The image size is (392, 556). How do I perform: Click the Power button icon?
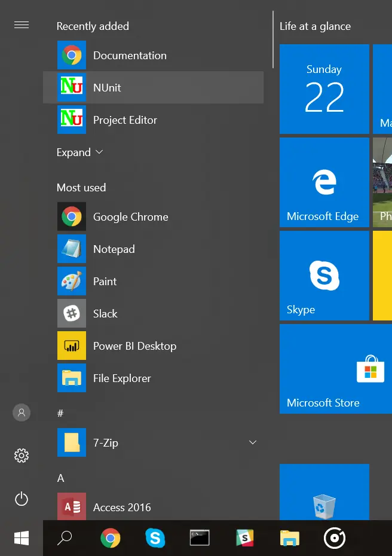coord(22,499)
